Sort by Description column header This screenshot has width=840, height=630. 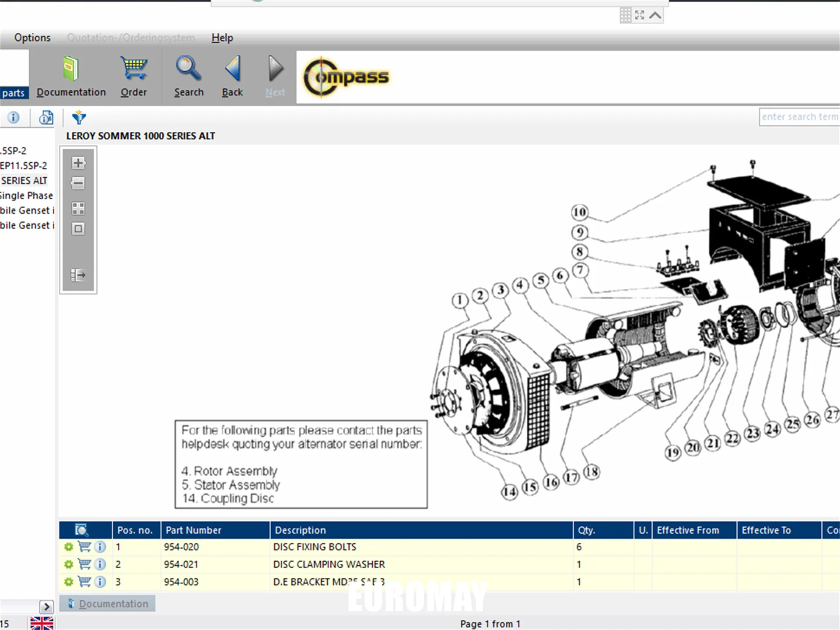click(x=421, y=530)
